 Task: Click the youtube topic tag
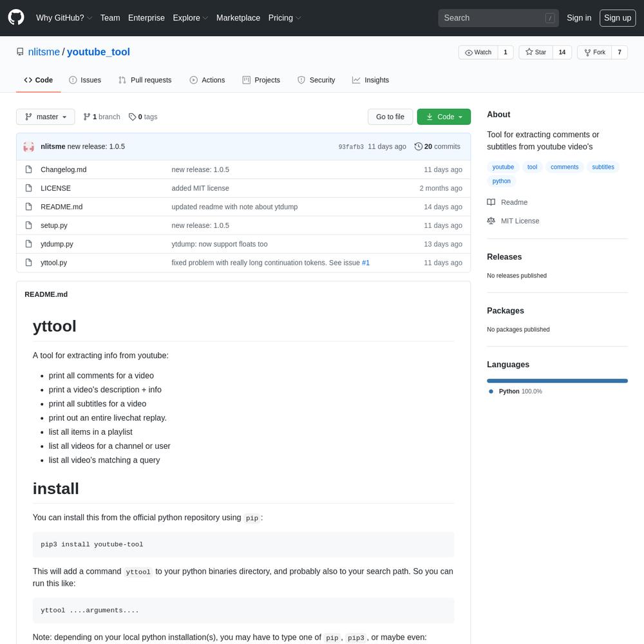point(503,167)
